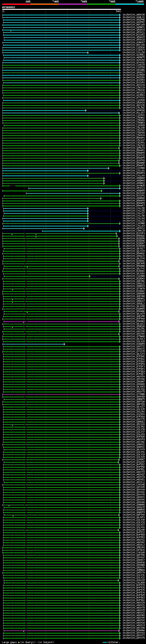This screenshot has width=146, height=644.
Task: Click the purple ~60% identity legend segment
Action: 73,4
